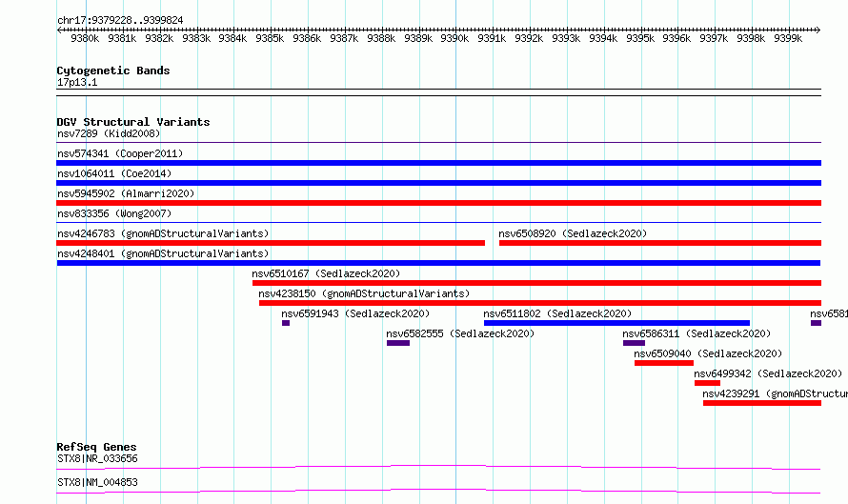This screenshot has height=504, width=848.
Task: Open variant nsv6499342 (Sedlazeck2020) label
Action: pyautogui.click(x=768, y=373)
